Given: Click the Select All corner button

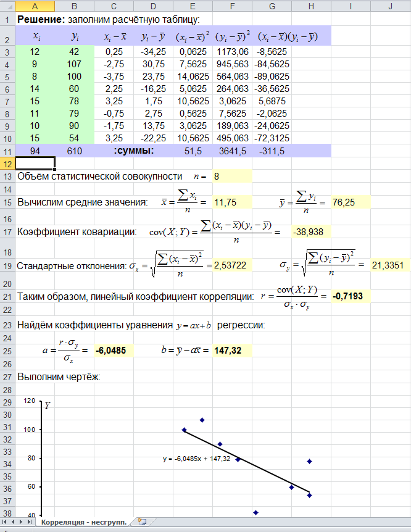Looking at the screenshot, I should tap(7, 6).
